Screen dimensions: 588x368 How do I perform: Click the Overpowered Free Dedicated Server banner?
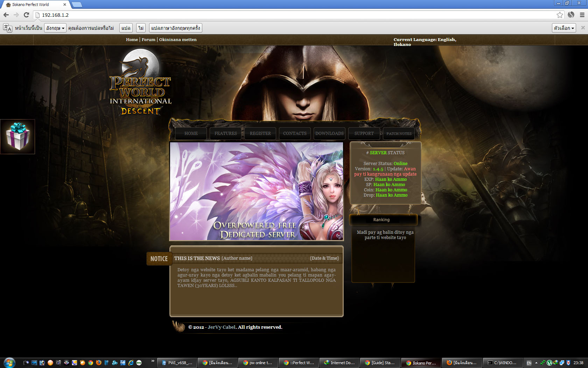[x=257, y=191]
